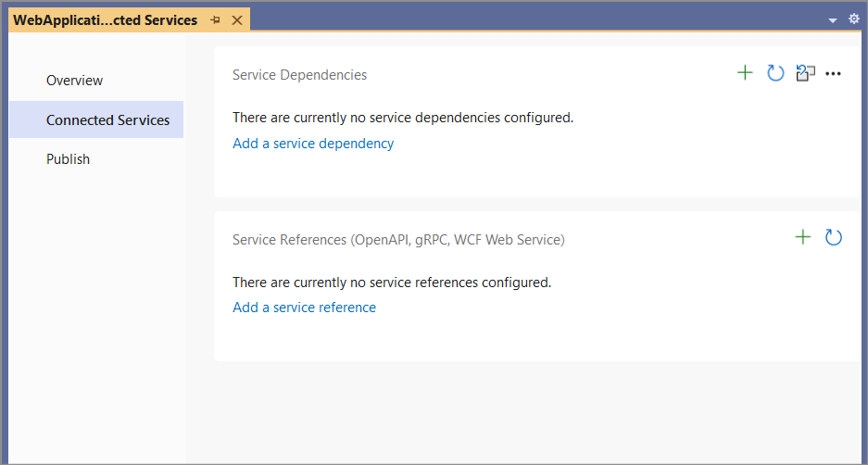Image resolution: width=868 pixels, height=465 pixels.
Task: Add a new service dependency with plus icon
Action: [x=745, y=73]
